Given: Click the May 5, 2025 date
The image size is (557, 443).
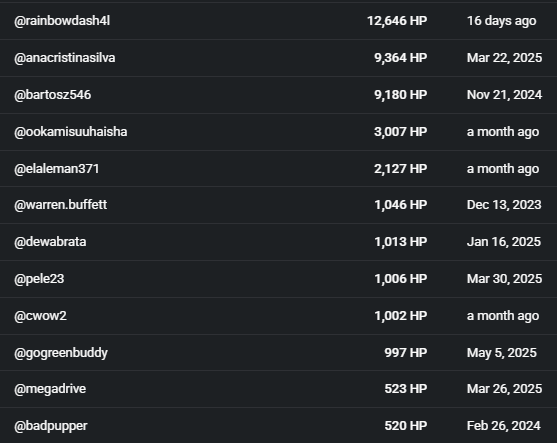Looking at the screenshot, I should click(502, 353).
